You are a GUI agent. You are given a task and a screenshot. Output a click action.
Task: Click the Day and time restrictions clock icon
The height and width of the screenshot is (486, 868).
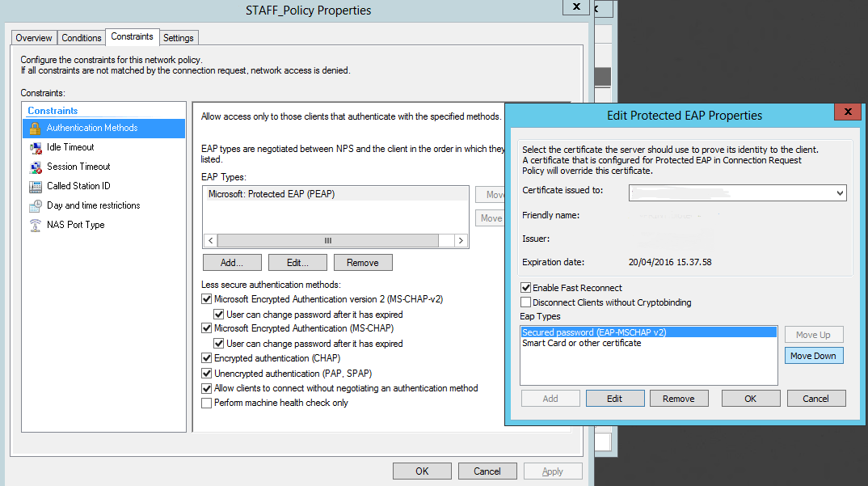pos(36,206)
